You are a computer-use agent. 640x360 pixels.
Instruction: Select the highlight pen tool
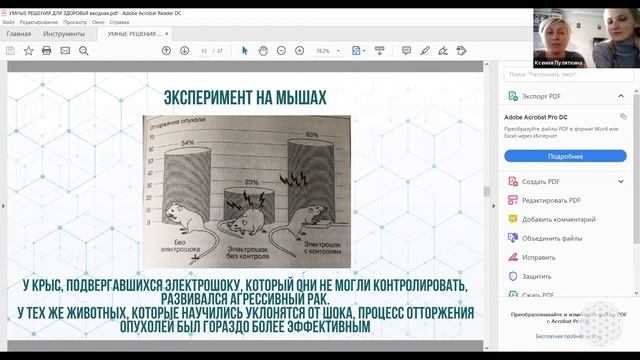click(425, 51)
